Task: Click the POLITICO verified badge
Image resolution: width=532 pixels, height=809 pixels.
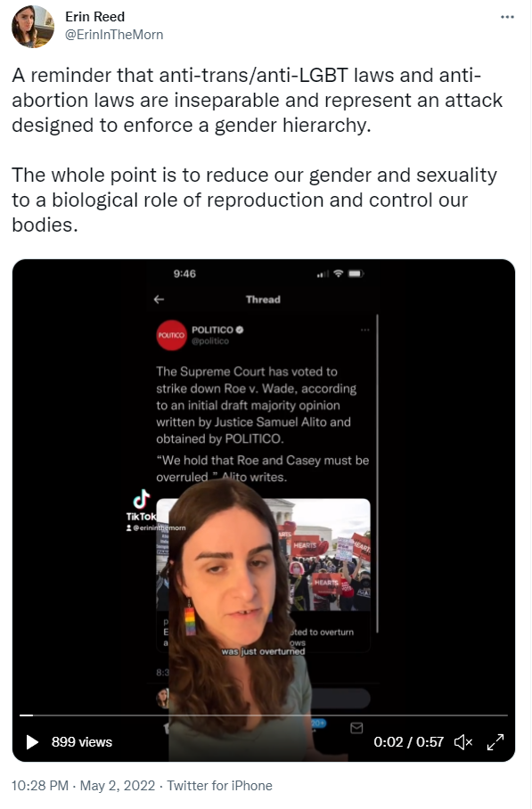Action: [x=240, y=330]
